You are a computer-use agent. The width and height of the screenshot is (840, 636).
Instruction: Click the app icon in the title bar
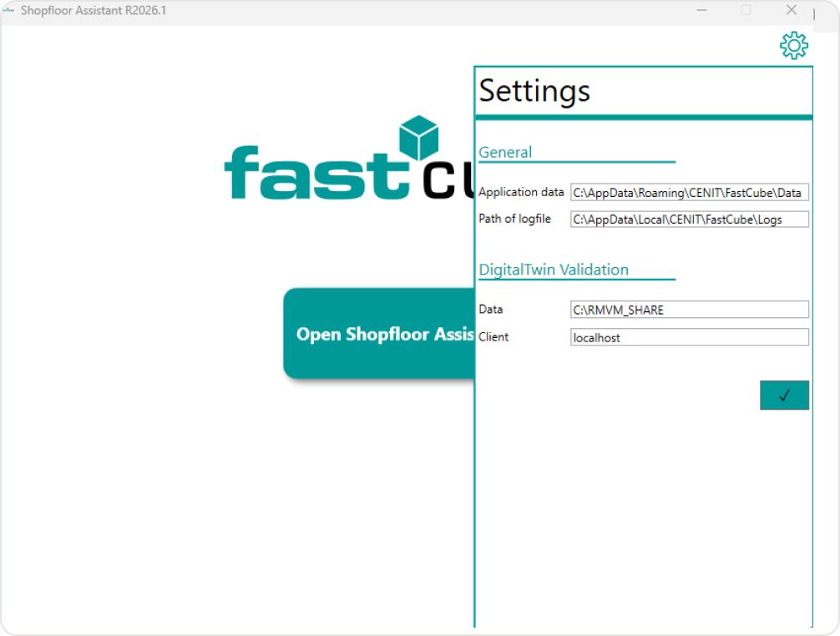[8, 10]
